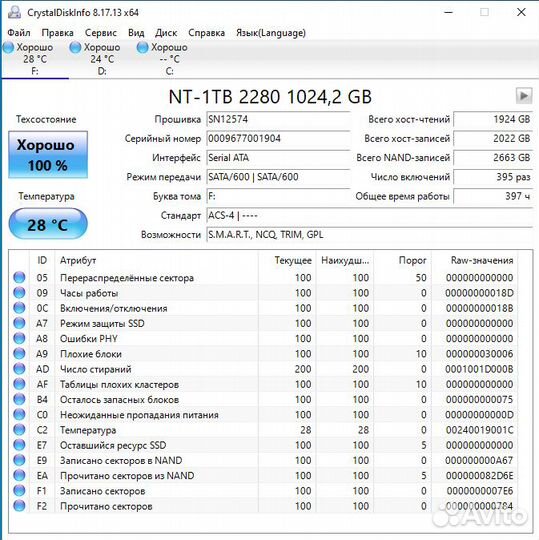Viewport: 539px width, 540px height.
Task: Click status circle for Включения/отключения
Action: 19,308
